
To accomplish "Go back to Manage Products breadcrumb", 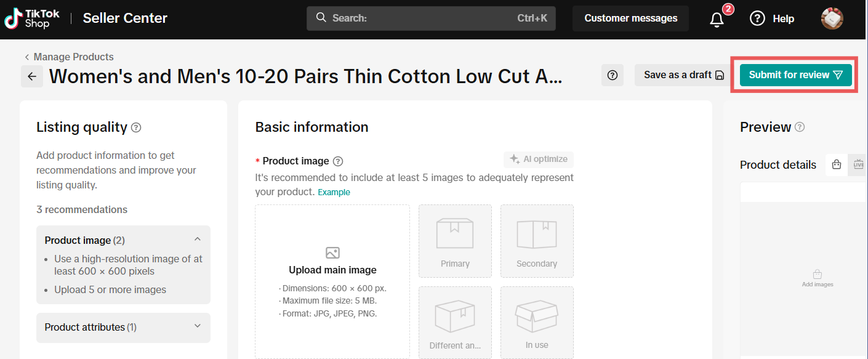I will (x=69, y=57).
